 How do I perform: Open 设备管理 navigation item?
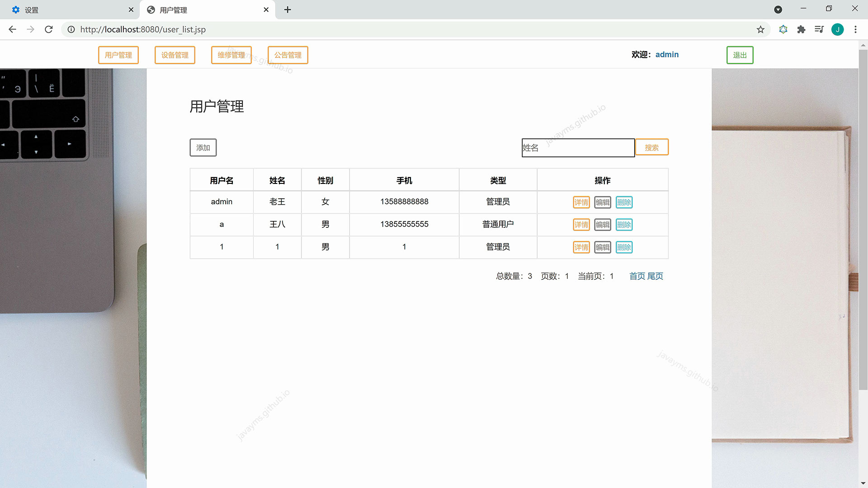click(175, 55)
